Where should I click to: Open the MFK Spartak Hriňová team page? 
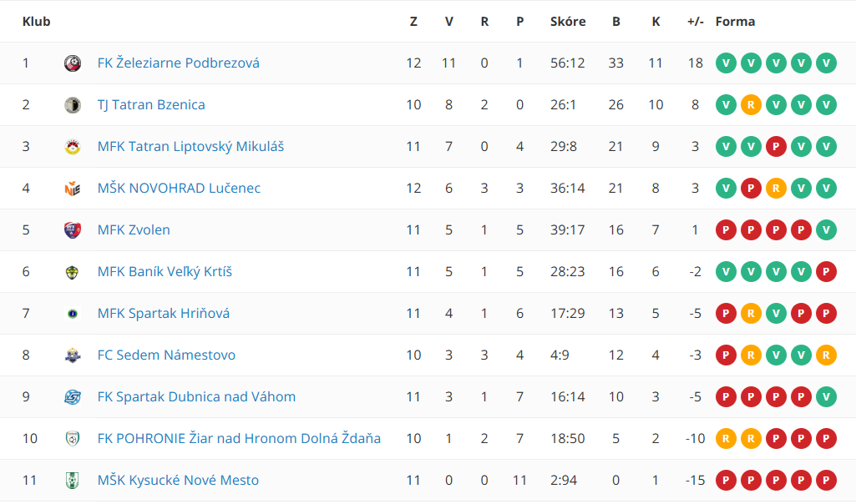pos(163,314)
